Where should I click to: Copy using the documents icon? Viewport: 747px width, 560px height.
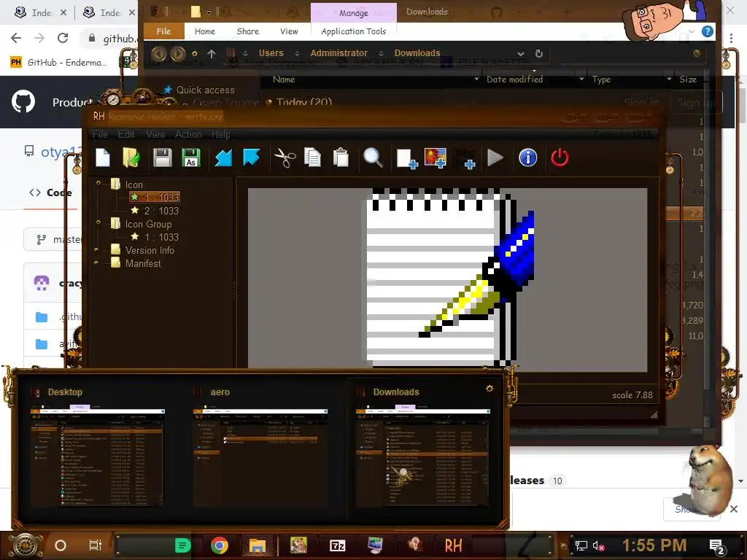click(x=312, y=157)
